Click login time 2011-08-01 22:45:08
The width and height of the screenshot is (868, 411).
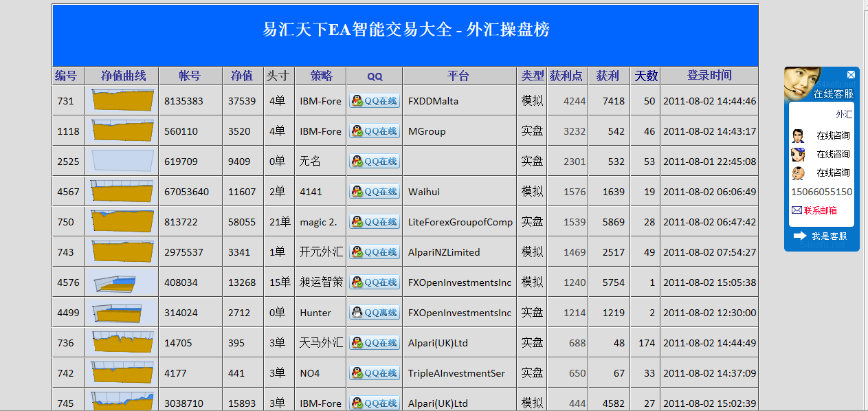pyautogui.click(x=710, y=162)
